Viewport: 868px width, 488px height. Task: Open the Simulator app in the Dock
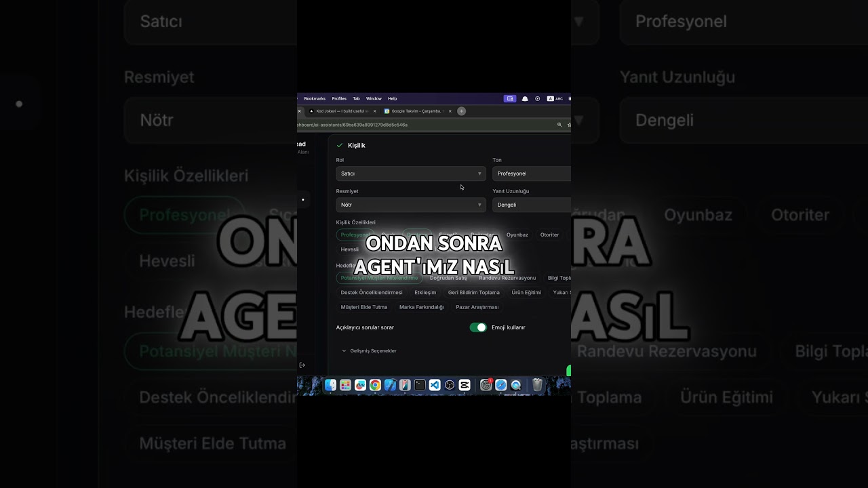(x=405, y=385)
